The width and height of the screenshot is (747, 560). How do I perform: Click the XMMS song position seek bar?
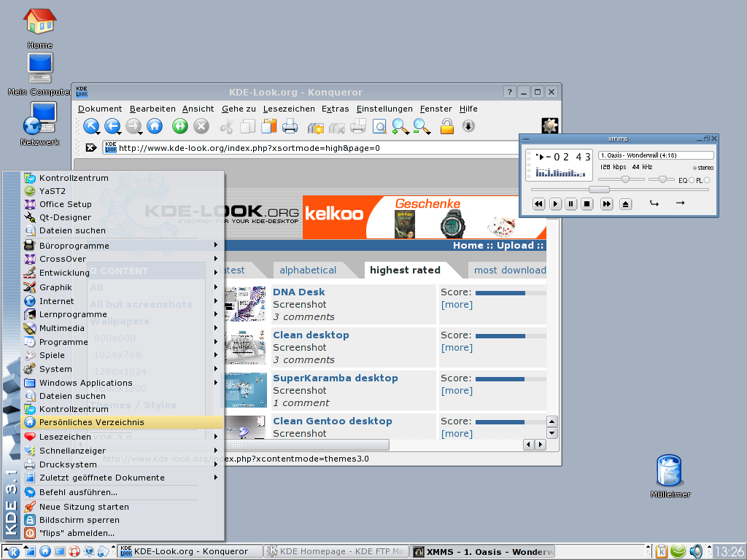pos(620,190)
